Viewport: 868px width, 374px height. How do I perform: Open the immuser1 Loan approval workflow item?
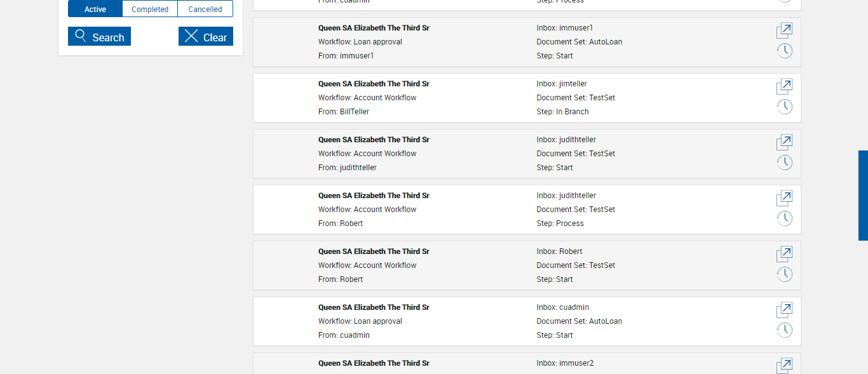pos(784,30)
